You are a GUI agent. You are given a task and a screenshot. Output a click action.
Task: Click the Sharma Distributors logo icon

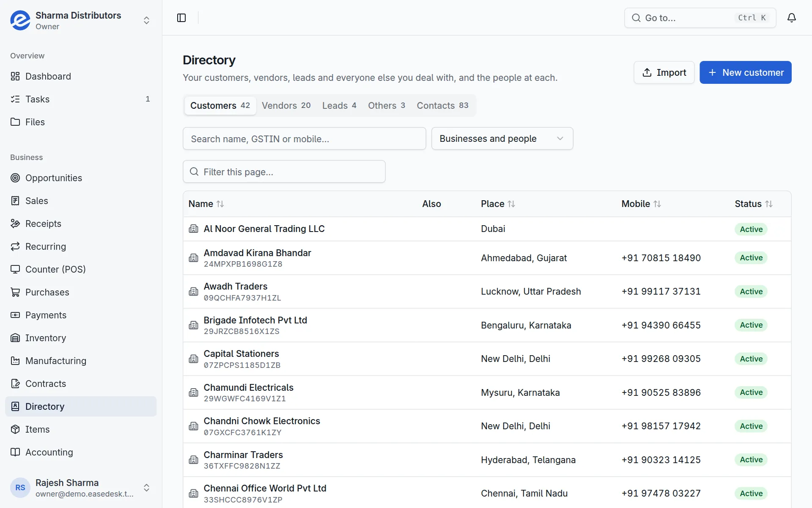(x=20, y=20)
